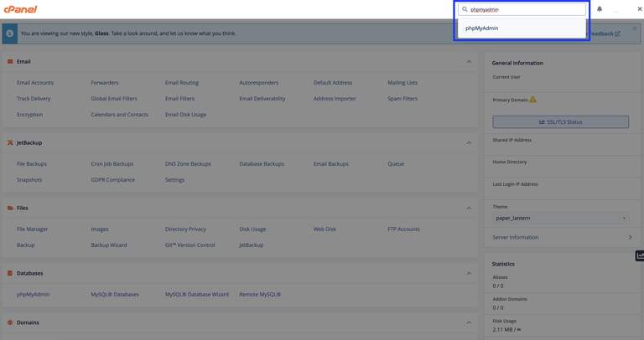This screenshot has width=644, height=340.
Task: Open Disk Usage under Files
Action: click(x=252, y=229)
